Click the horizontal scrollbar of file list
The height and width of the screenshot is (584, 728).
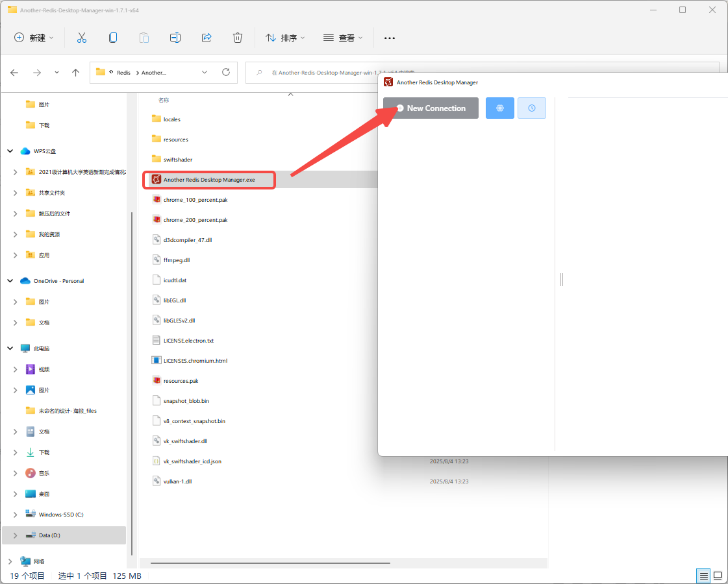[x=270, y=563]
